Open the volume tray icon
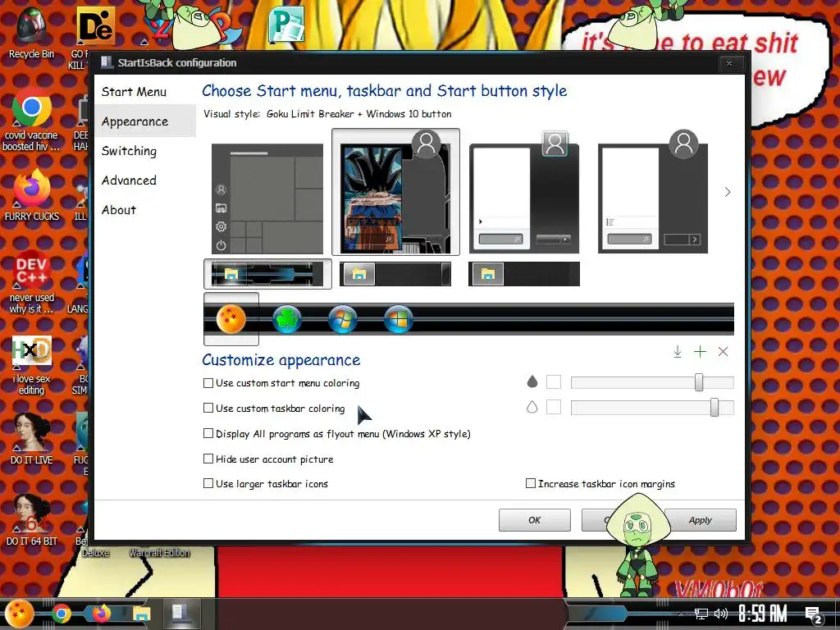This screenshot has height=630, width=840. point(721,614)
